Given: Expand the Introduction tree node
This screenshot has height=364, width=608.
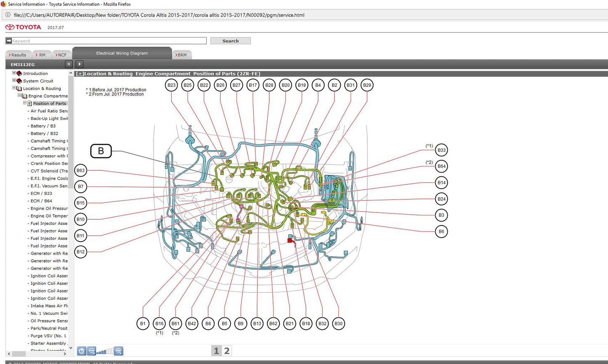Looking at the screenshot, I should coord(14,73).
